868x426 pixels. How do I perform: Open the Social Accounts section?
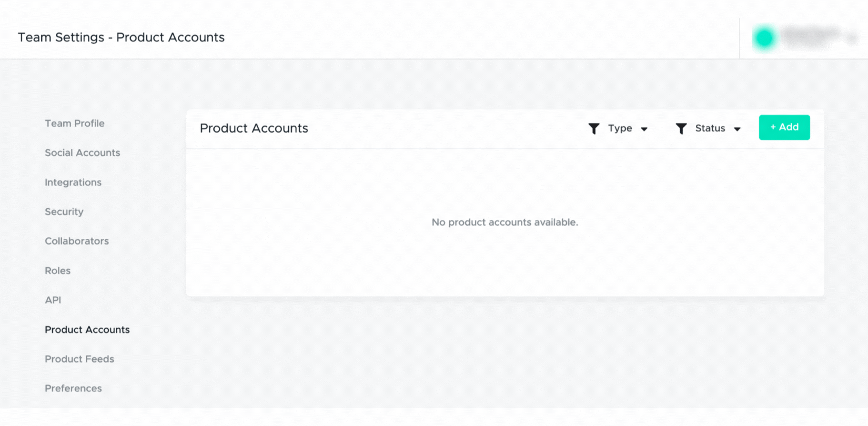click(82, 153)
